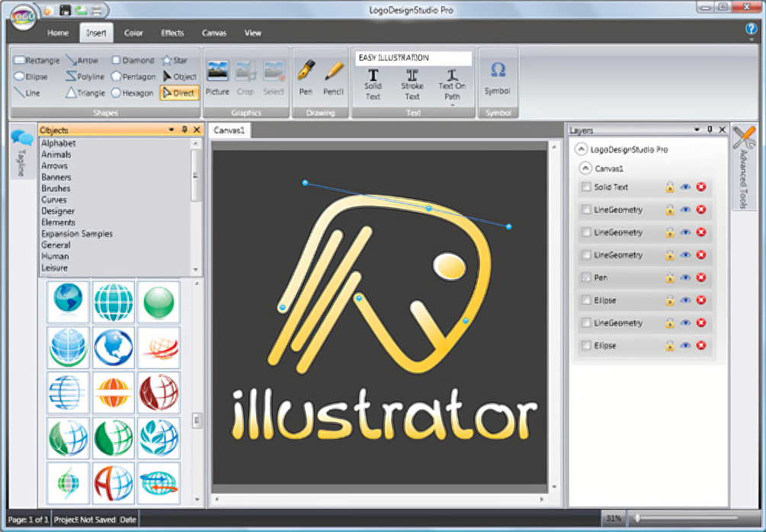This screenshot has height=532, width=766.
Task: Expand the Text group options arrow
Action: coord(453,104)
